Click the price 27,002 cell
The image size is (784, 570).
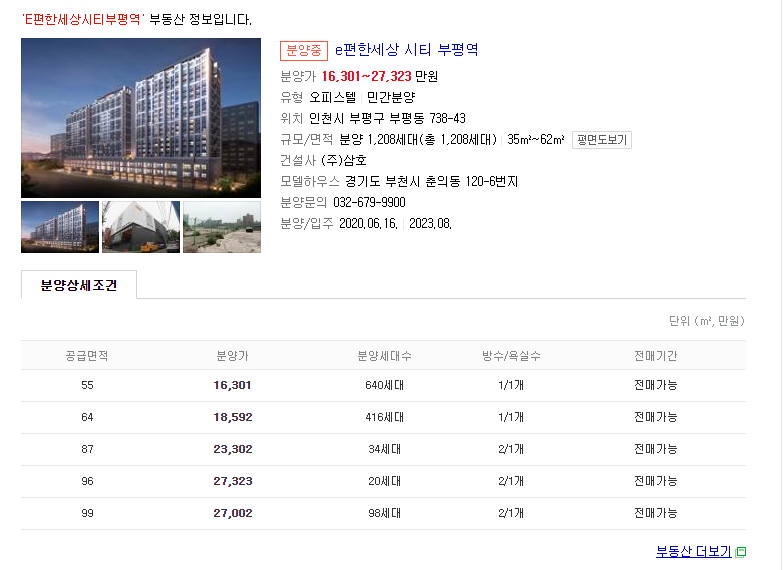[232, 513]
